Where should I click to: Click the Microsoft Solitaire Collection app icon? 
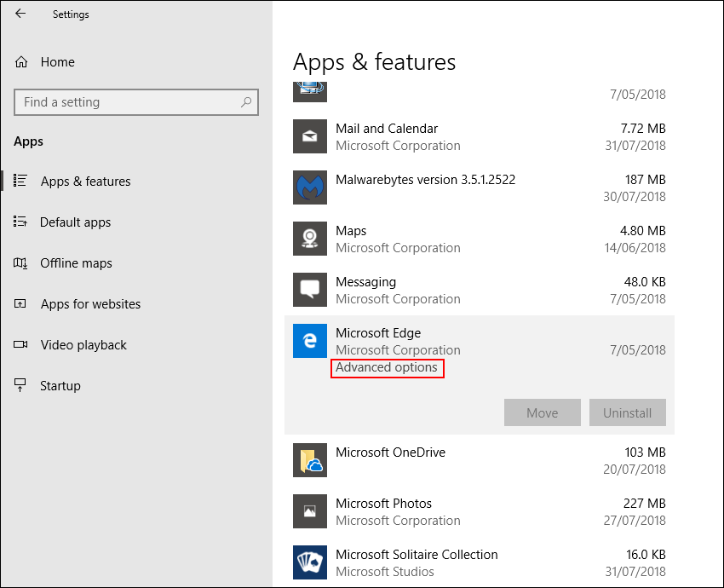(x=310, y=562)
